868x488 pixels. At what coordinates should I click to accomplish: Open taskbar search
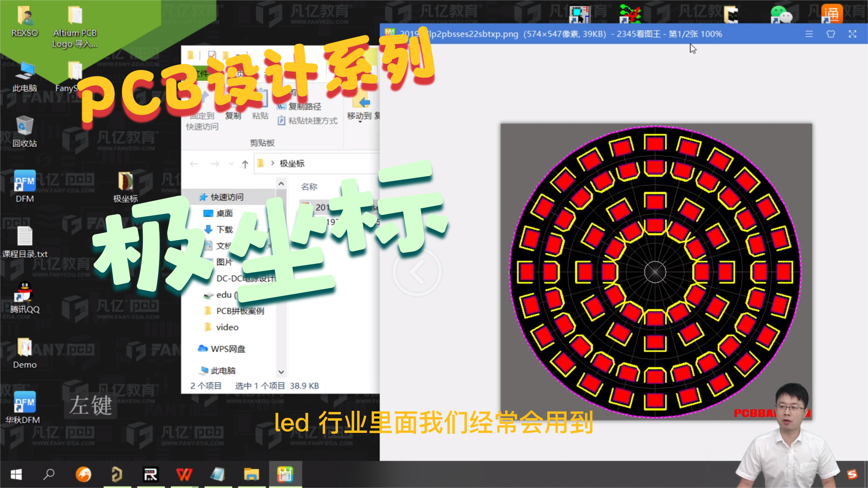49,474
